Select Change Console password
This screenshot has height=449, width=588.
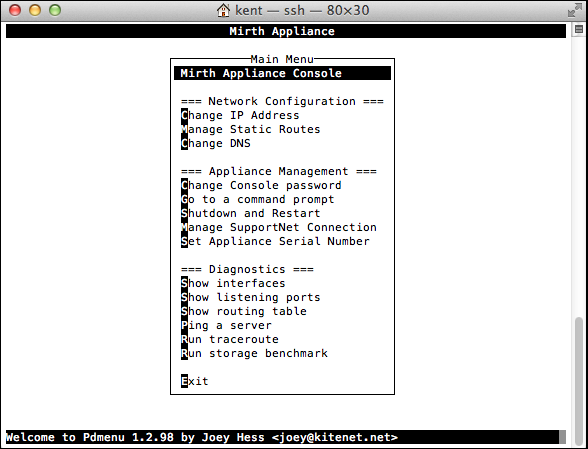(261, 185)
